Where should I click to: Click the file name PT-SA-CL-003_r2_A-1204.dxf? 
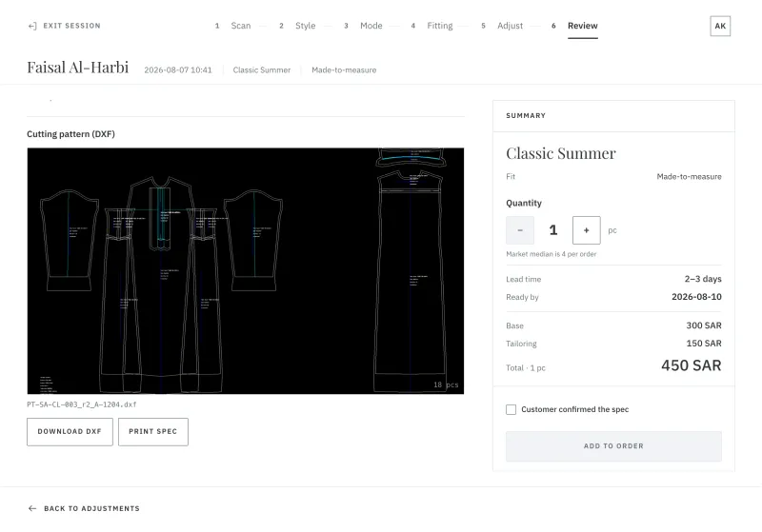82,404
